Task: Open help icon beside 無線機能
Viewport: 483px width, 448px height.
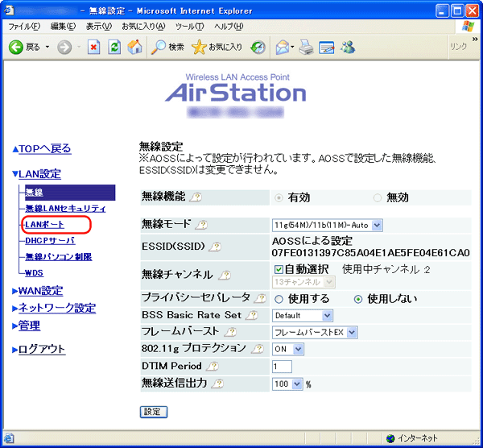Action: coord(196,197)
